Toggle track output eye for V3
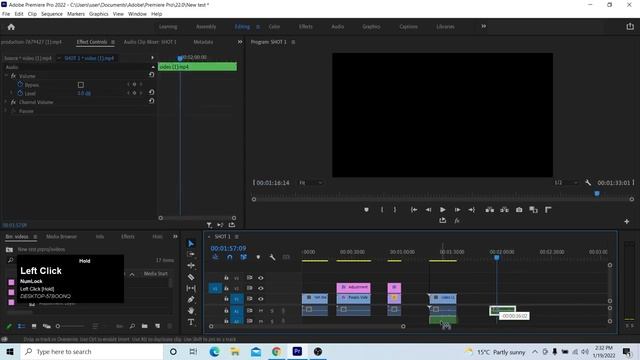Image resolution: width=640 pixels, height=360 pixels. pyautogui.click(x=260, y=278)
